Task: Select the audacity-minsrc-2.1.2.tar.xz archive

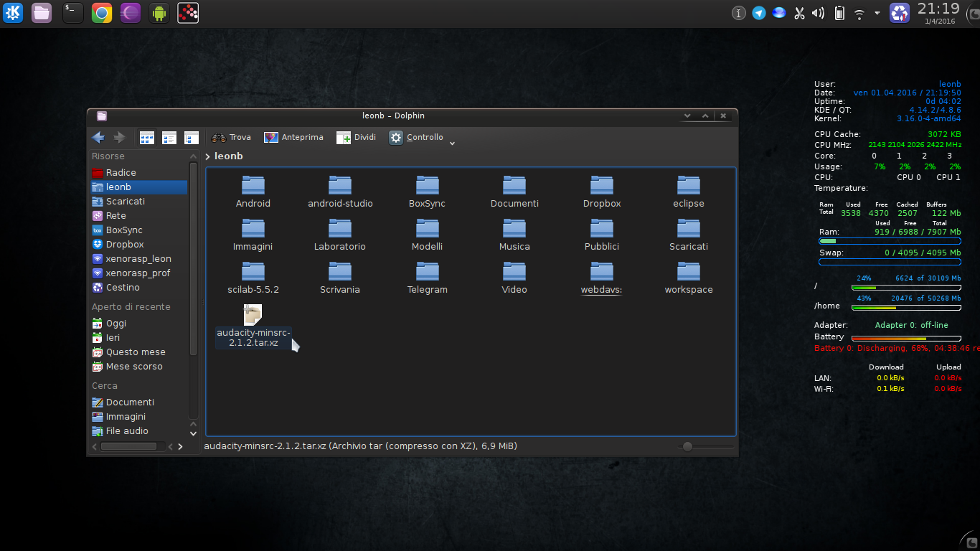Action: pyautogui.click(x=253, y=326)
